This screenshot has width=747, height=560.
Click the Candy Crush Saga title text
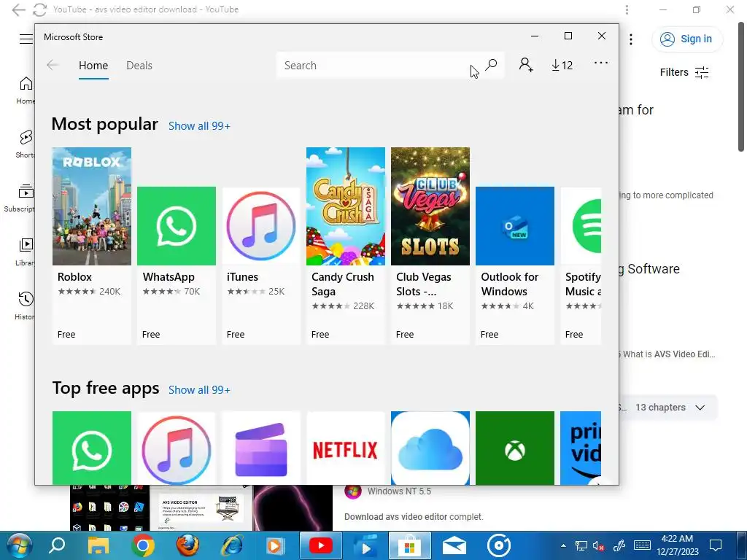pyautogui.click(x=343, y=284)
